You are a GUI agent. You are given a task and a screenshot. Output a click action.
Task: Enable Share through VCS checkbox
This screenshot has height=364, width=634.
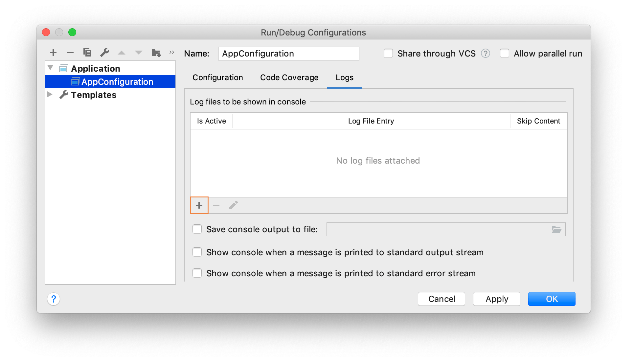pyautogui.click(x=388, y=53)
